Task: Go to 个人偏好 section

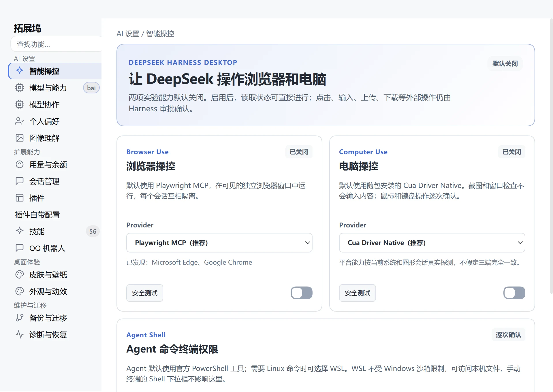Action: pos(55,121)
